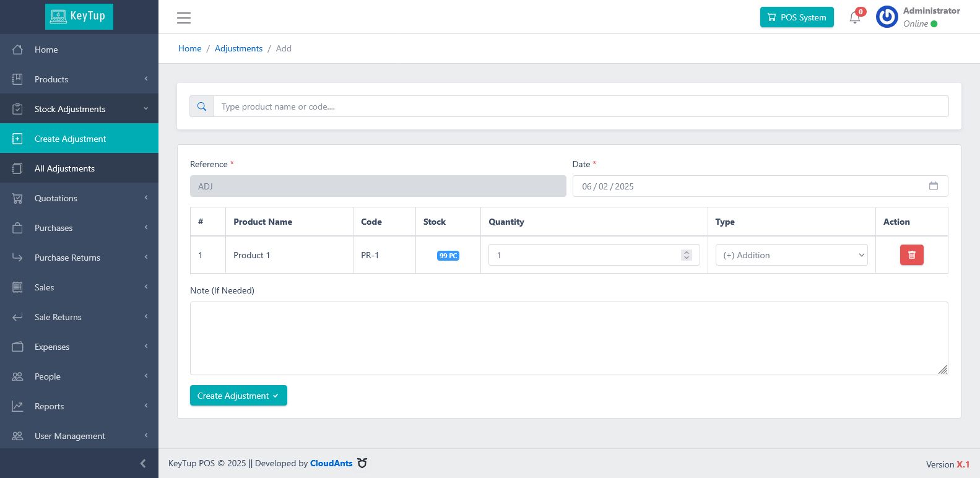This screenshot has height=478, width=980.
Task: Click the Reports chart icon
Action: click(17, 406)
